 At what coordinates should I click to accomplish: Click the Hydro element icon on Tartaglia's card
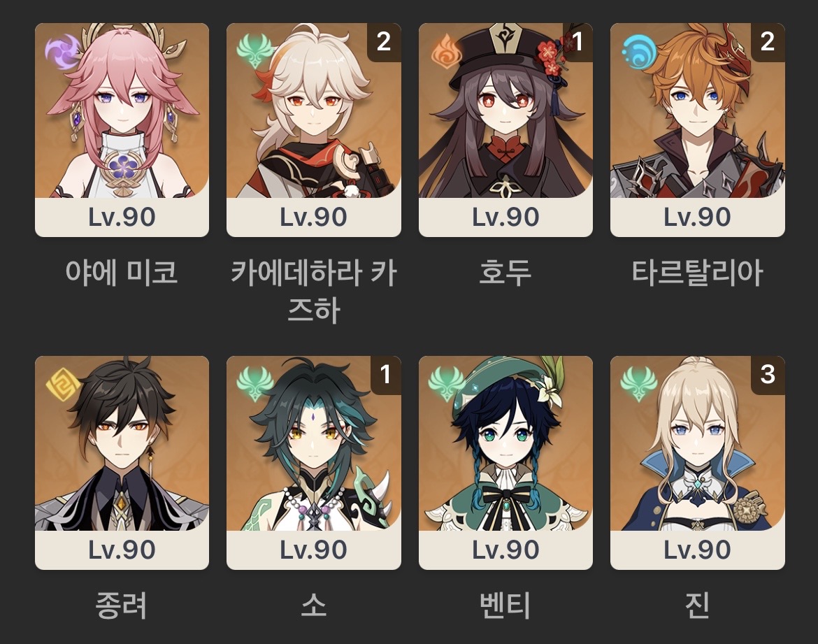639,52
